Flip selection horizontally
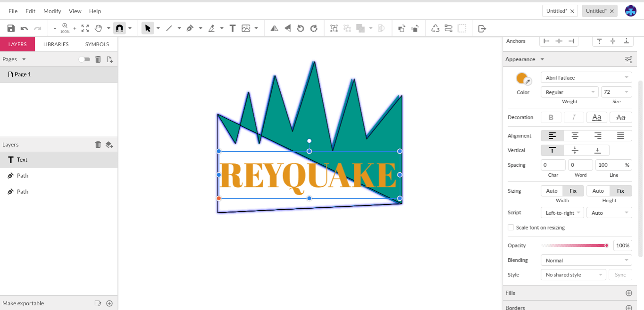Image resolution: width=644 pixels, height=310 pixels. coord(274,28)
